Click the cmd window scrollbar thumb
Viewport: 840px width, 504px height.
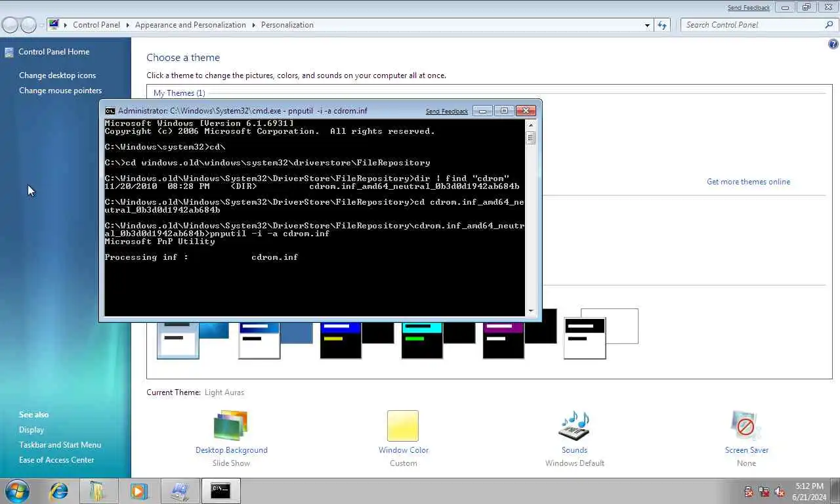(531, 138)
